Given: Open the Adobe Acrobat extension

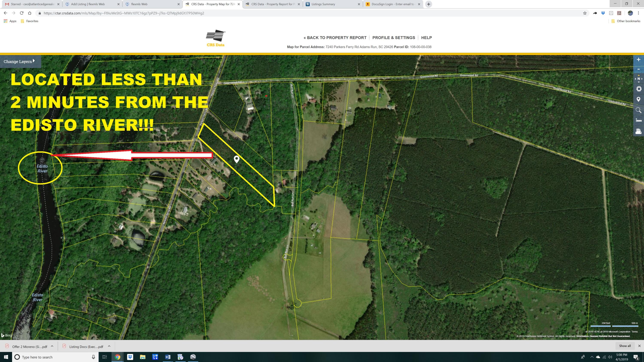Looking at the screenshot, I should (x=619, y=13).
